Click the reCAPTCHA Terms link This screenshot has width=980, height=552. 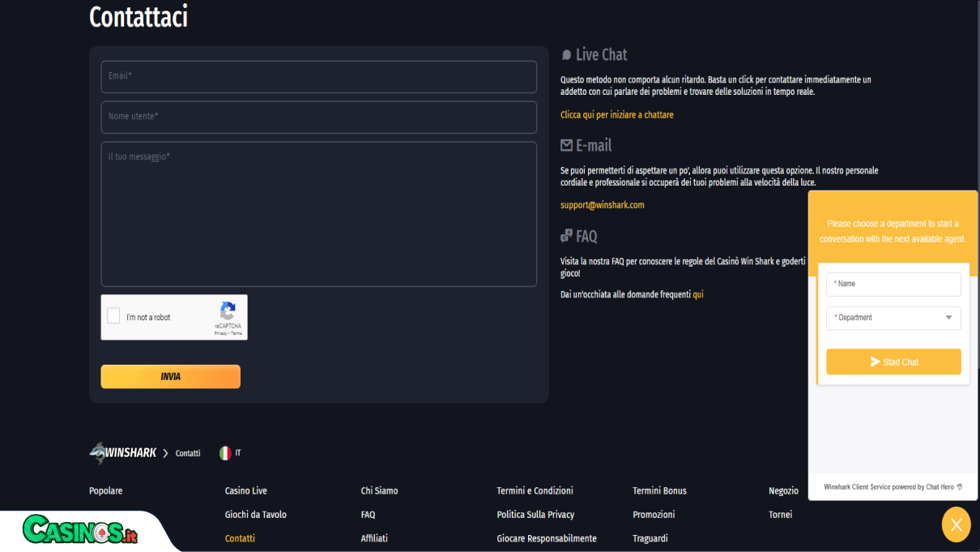(236, 333)
